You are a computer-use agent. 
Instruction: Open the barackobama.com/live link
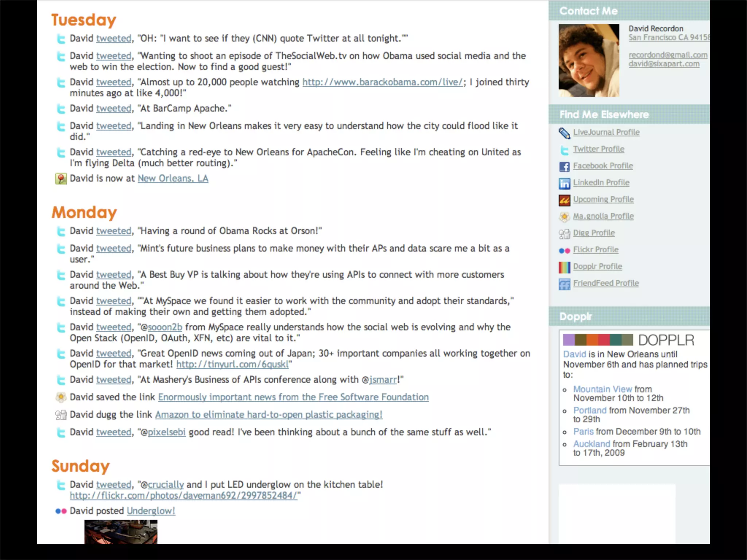[x=383, y=82]
